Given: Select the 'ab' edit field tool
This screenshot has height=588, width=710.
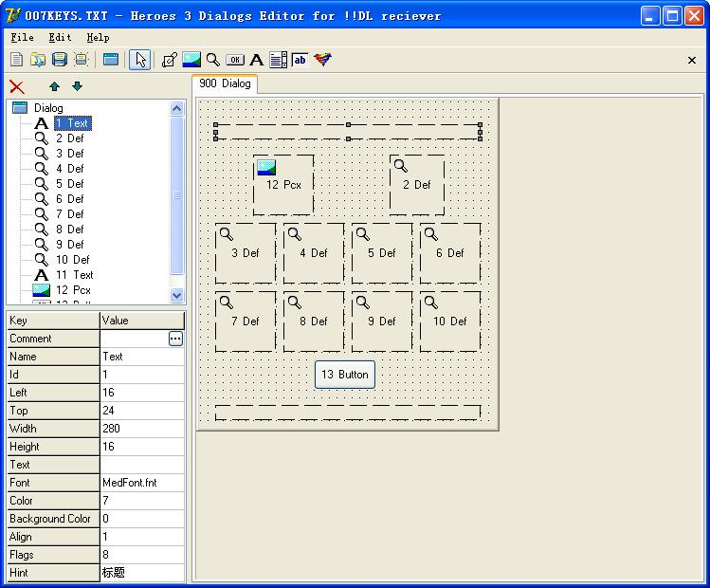Looking at the screenshot, I should (300, 60).
